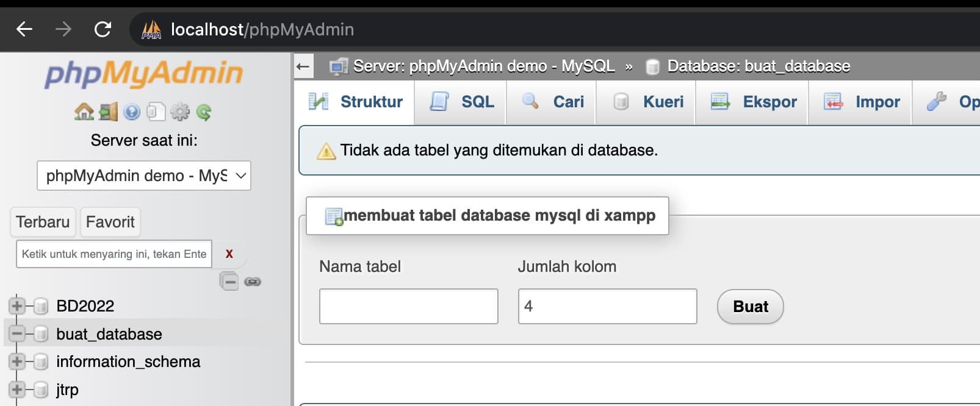Click the create table icon beside membuat tabel
Screen dimensions: 980x406
(334, 217)
